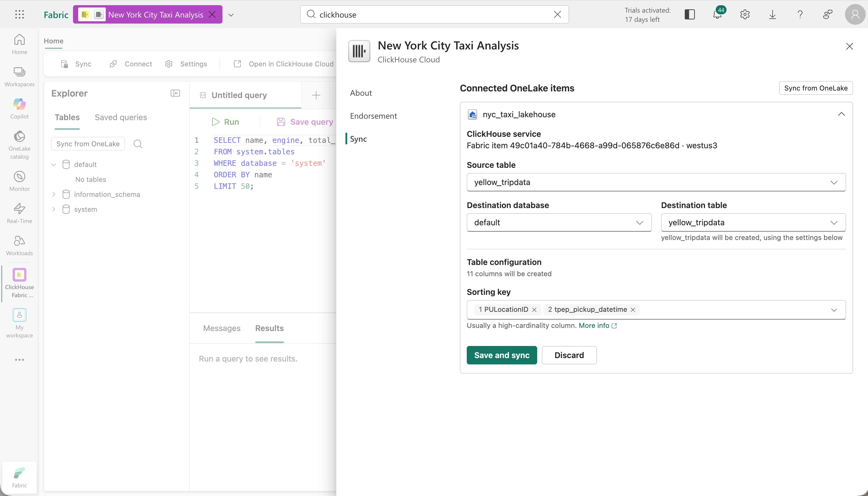Screen dimensions: 868x496
Task: Open the item switcher chevron beside the tab
Action: tap(231, 15)
